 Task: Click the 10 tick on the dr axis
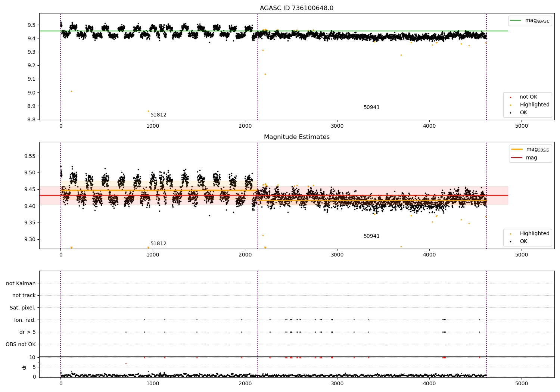coord(32,357)
